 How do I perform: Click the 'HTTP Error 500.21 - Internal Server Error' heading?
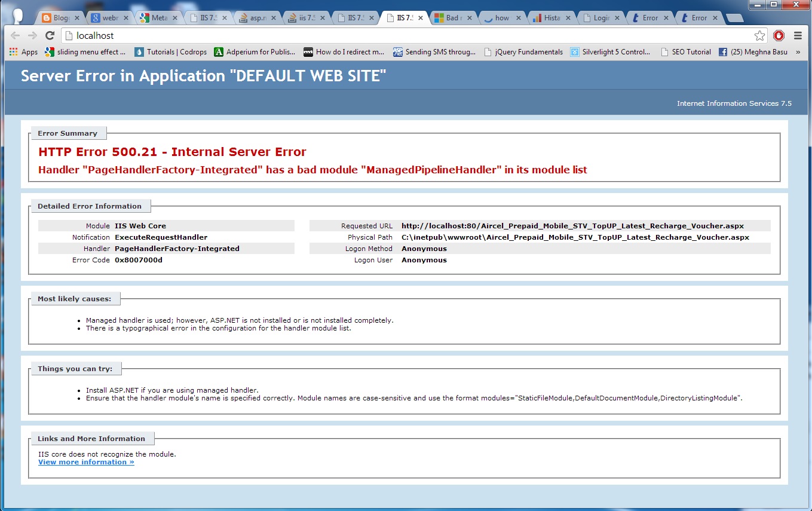[172, 152]
